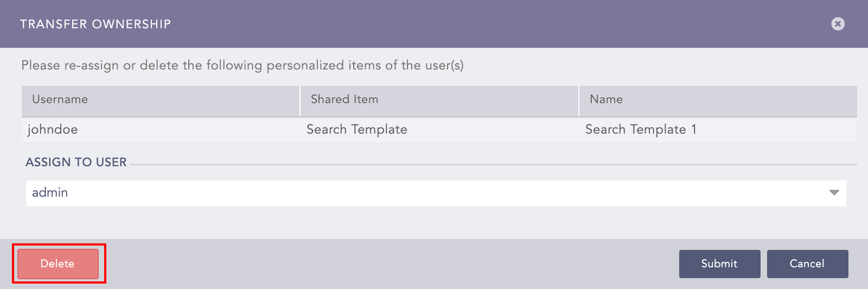The width and height of the screenshot is (868, 289).
Task: Click the re-assign or delete instruction text
Action: tap(242, 66)
